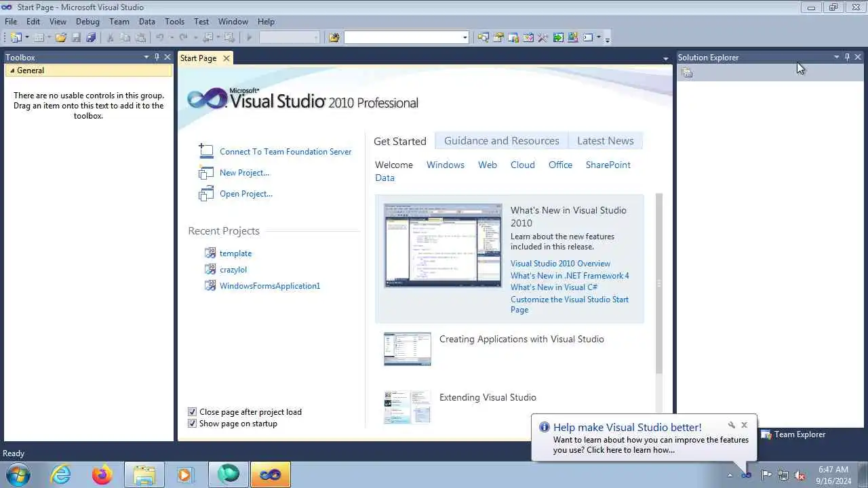Open Internet Explorer from the taskbar
868x488 pixels.
coord(61,474)
